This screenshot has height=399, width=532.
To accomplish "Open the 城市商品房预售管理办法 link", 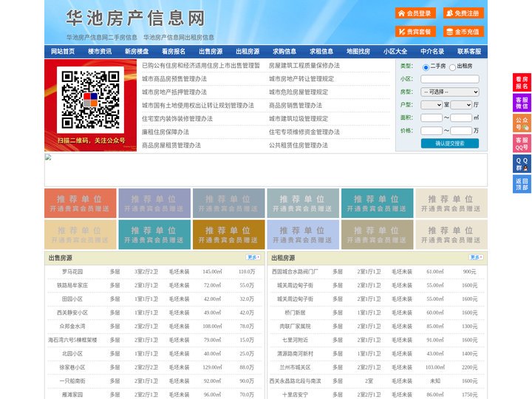I will click(174, 79).
